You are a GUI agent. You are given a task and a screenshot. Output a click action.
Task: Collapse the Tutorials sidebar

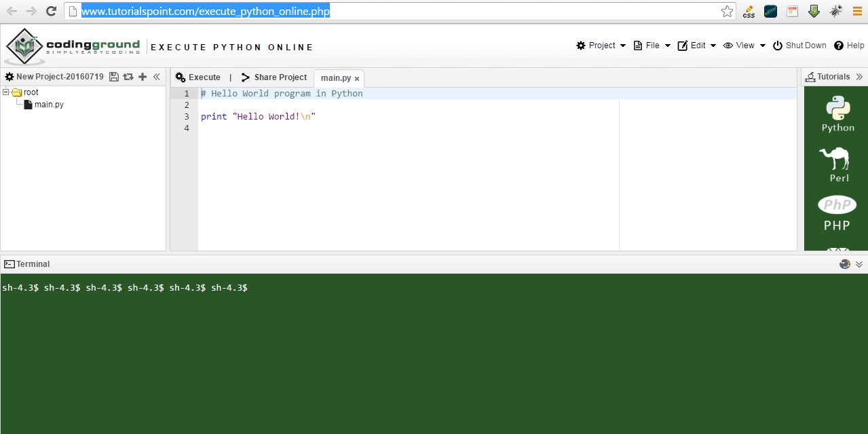coord(860,77)
